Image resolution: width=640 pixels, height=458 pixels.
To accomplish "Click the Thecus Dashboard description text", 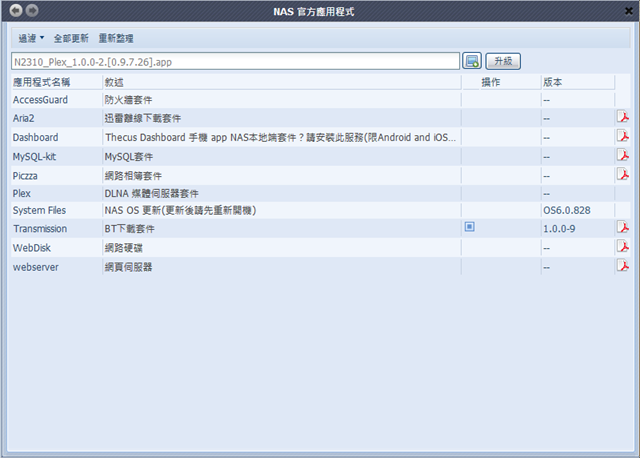I will tap(280, 138).
